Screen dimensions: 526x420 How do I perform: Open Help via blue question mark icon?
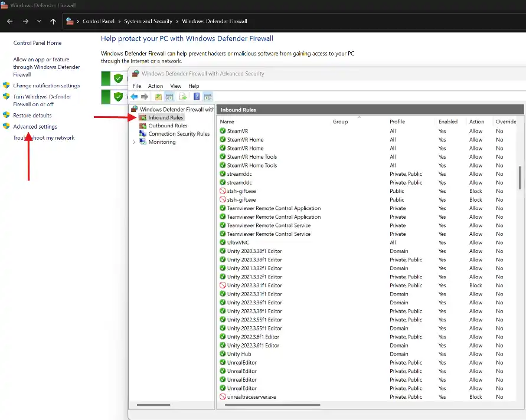pyautogui.click(x=197, y=97)
